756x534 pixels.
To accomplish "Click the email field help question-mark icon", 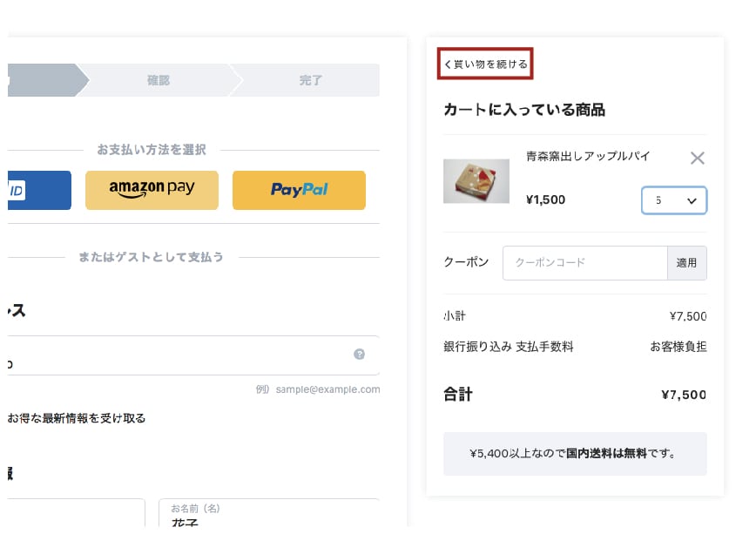I will (359, 354).
